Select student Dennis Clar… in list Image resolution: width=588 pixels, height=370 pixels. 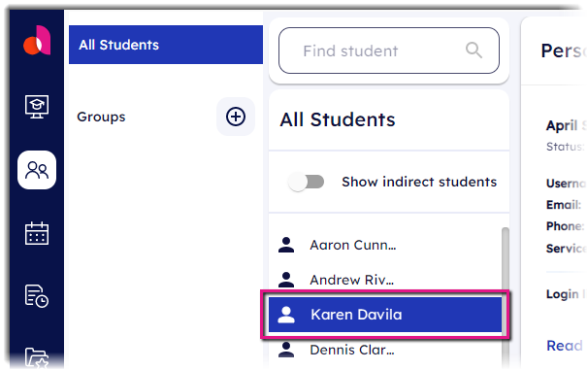[385, 350]
